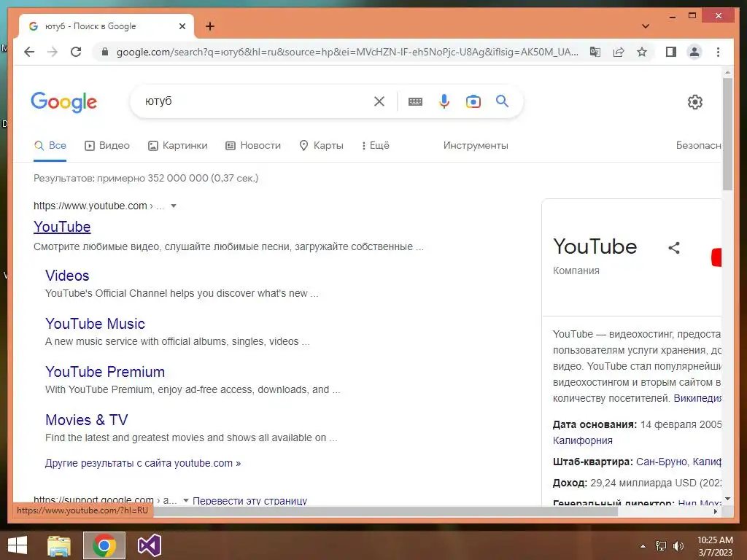
Task: Select the Все results tab
Action: point(50,146)
